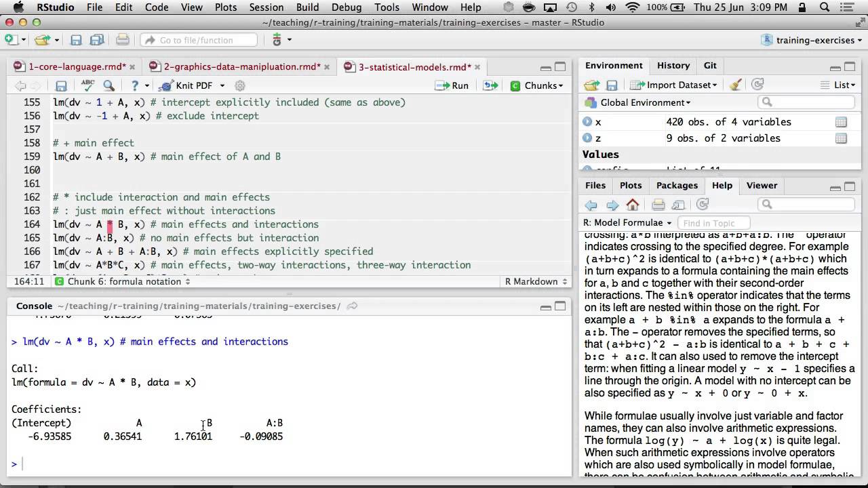The width and height of the screenshot is (868, 488).
Task: Open R: Model Formulae topic dropdown
Action: click(x=627, y=223)
